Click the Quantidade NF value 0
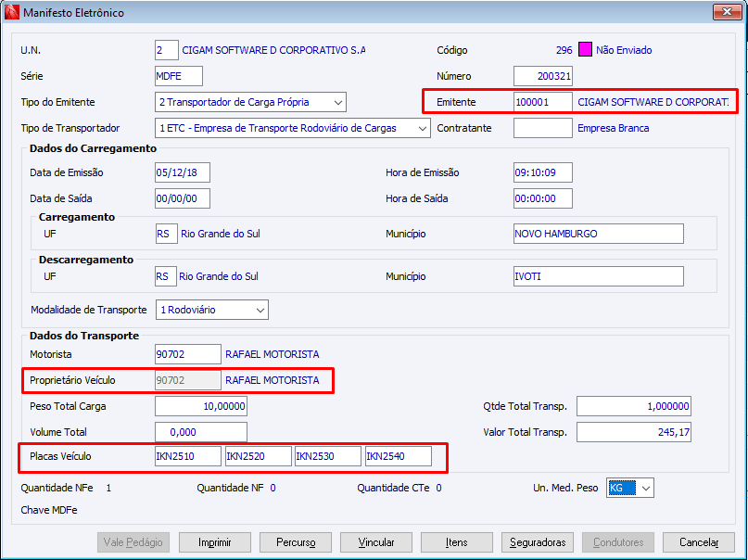748x560 pixels. pos(273,488)
